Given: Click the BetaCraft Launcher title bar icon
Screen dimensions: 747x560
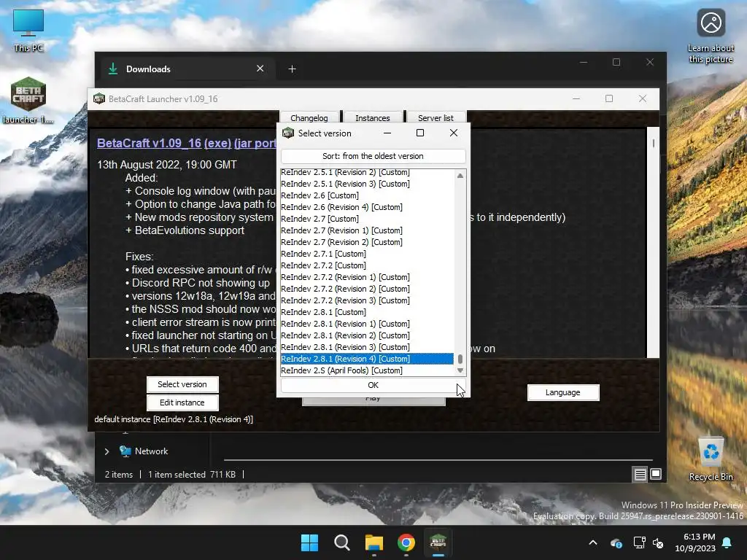Looking at the screenshot, I should [99, 98].
